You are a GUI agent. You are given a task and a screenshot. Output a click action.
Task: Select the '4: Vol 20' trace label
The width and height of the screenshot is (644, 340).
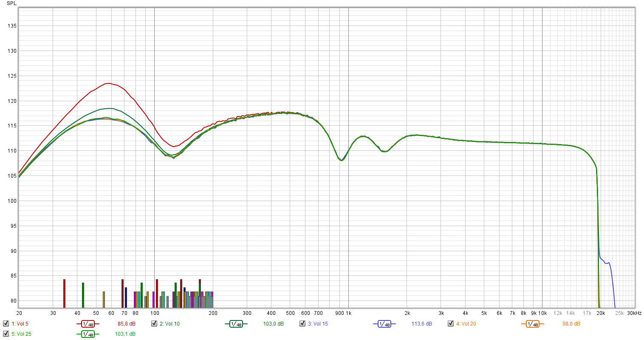466,324
